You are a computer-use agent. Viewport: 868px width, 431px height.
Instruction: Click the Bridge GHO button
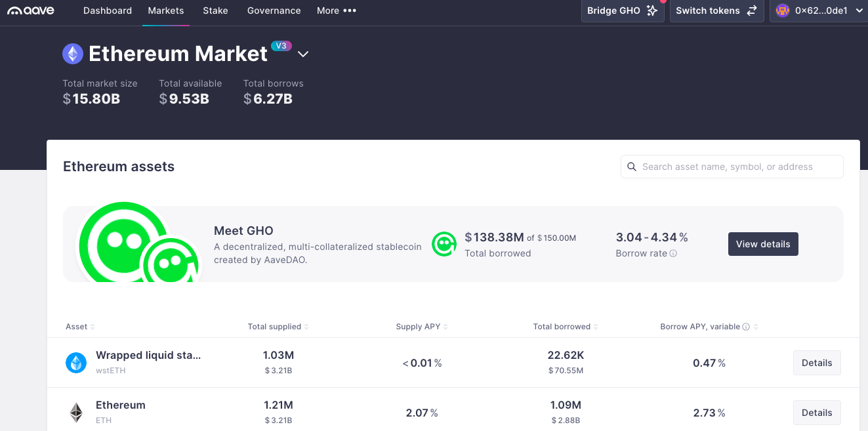(x=623, y=10)
